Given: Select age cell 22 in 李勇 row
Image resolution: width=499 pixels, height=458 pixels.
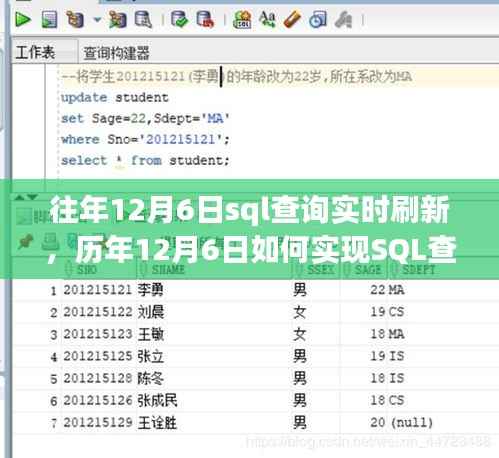Looking at the screenshot, I should [378, 290].
